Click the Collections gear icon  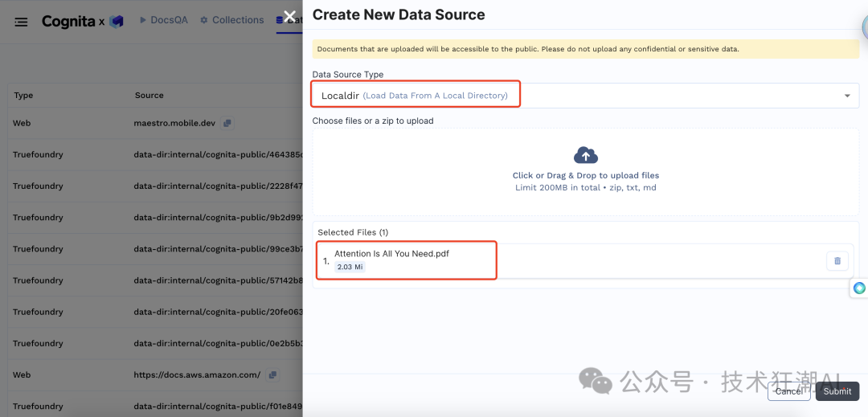pos(204,20)
